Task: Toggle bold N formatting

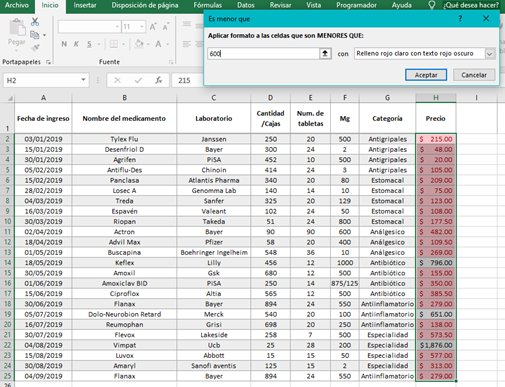Action: coord(64,44)
